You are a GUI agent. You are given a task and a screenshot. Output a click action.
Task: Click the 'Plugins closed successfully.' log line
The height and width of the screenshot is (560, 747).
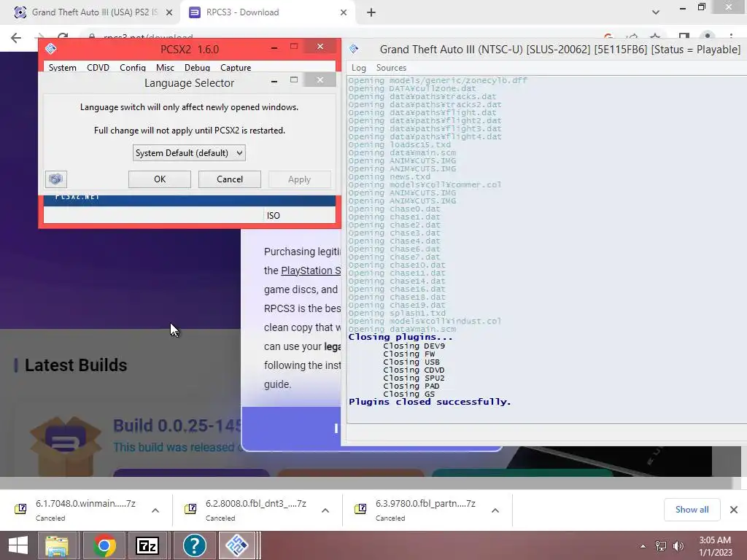point(429,402)
